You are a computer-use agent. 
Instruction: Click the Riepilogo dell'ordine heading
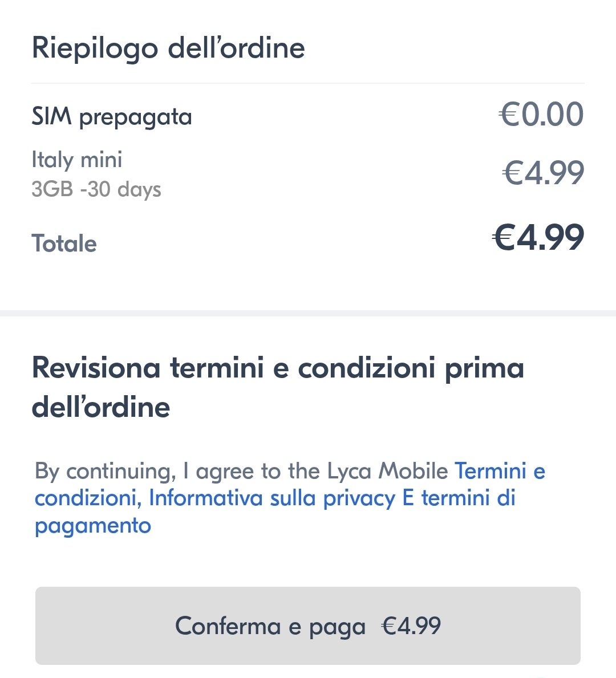click(x=168, y=48)
